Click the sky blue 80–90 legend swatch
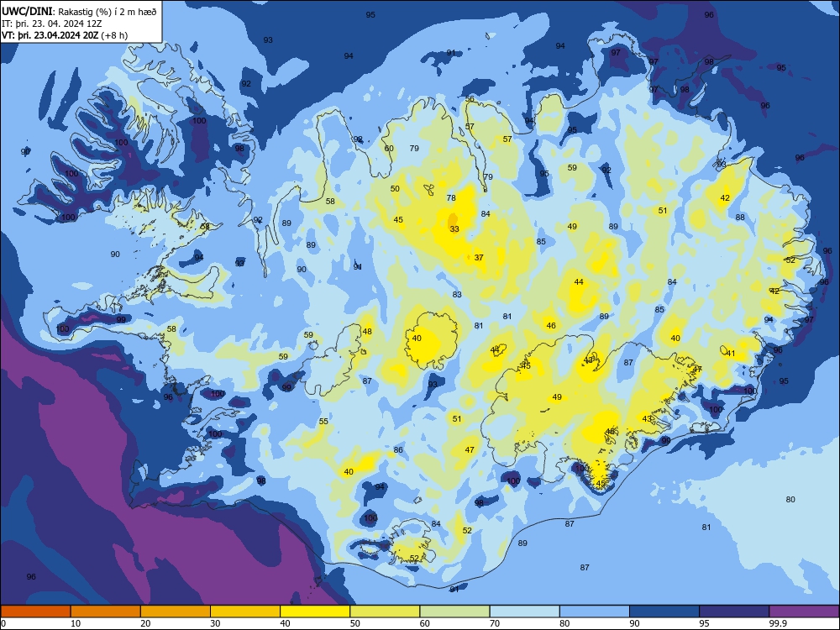 [x=595, y=612]
